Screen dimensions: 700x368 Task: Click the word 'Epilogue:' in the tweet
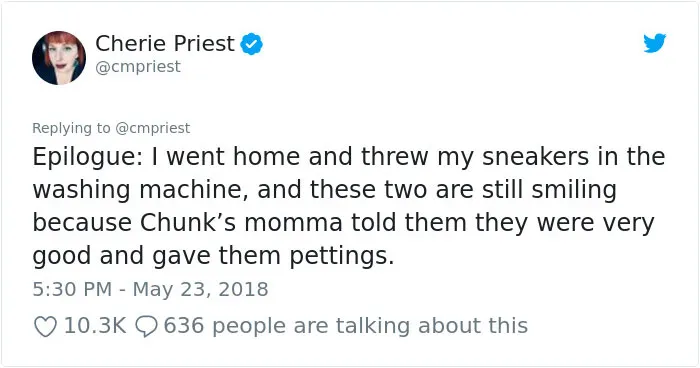88,157
